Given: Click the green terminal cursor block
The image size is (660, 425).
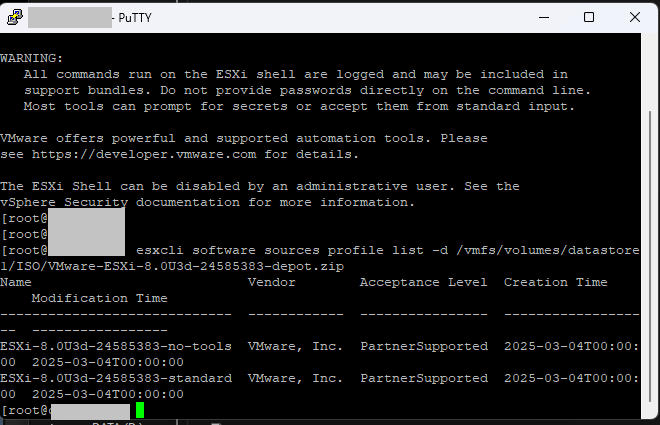Looking at the screenshot, I should (140, 410).
